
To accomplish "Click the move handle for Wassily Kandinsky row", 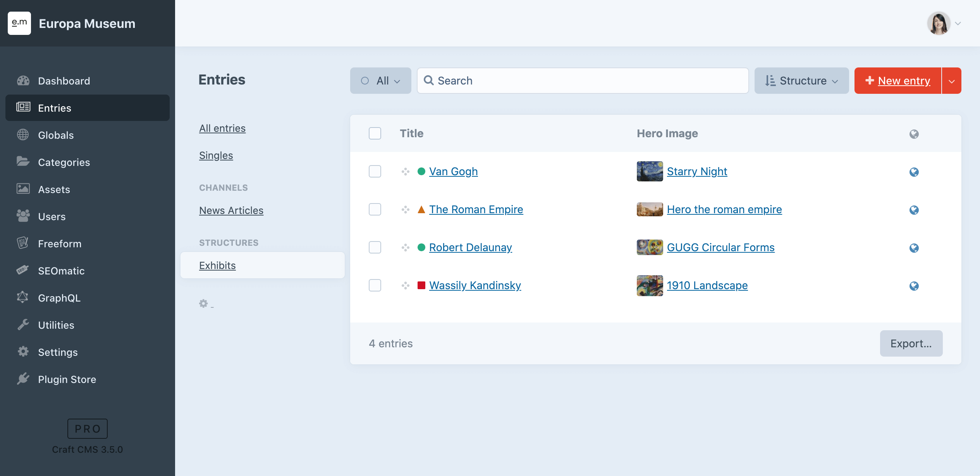I will 406,285.
